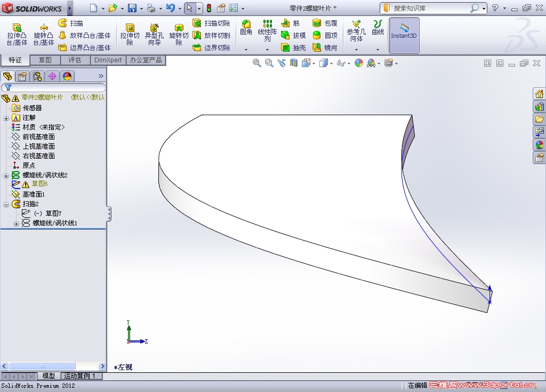The height and width of the screenshot is (392, 546).
Task: Open the Design Library task pane icon
Action: 540,107
